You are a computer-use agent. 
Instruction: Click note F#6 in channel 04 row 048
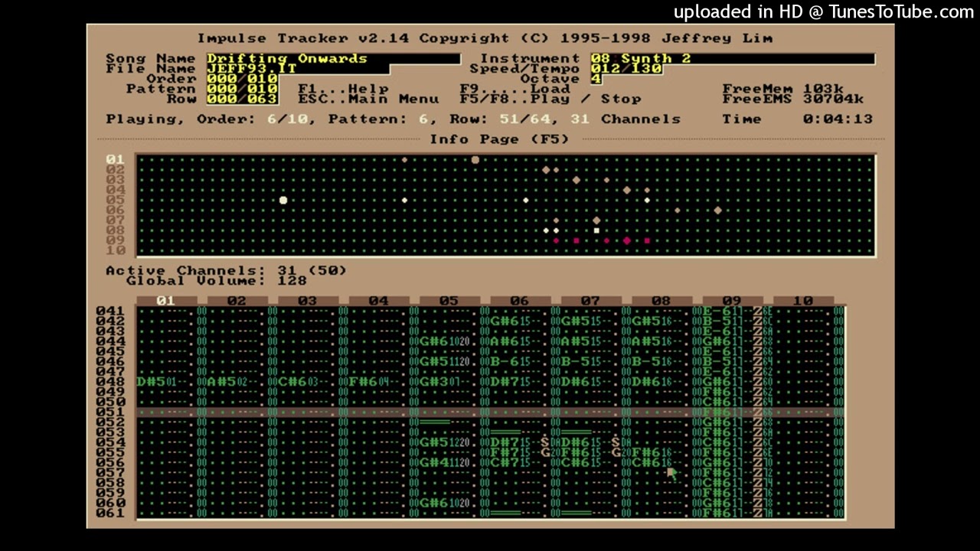[364, 381]
